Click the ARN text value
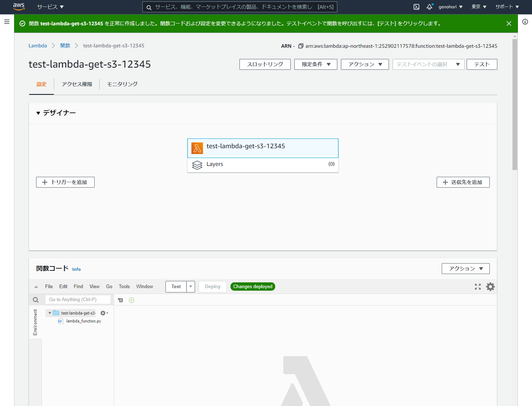The width and height of the screenshot is (532, 406). pyautogui.click(x=401, y=46)
